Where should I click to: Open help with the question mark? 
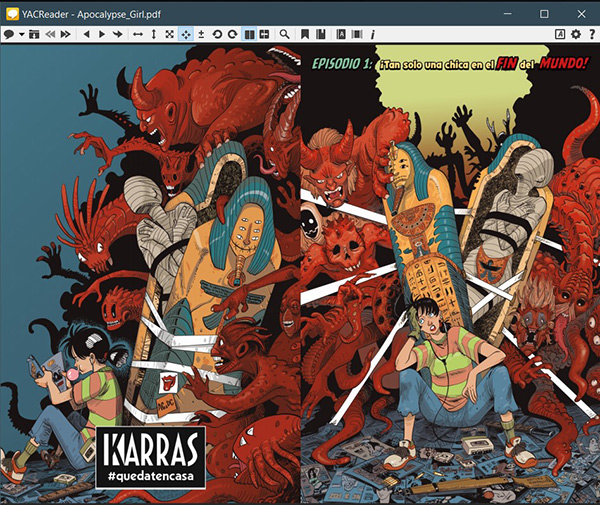click(589, 34)
